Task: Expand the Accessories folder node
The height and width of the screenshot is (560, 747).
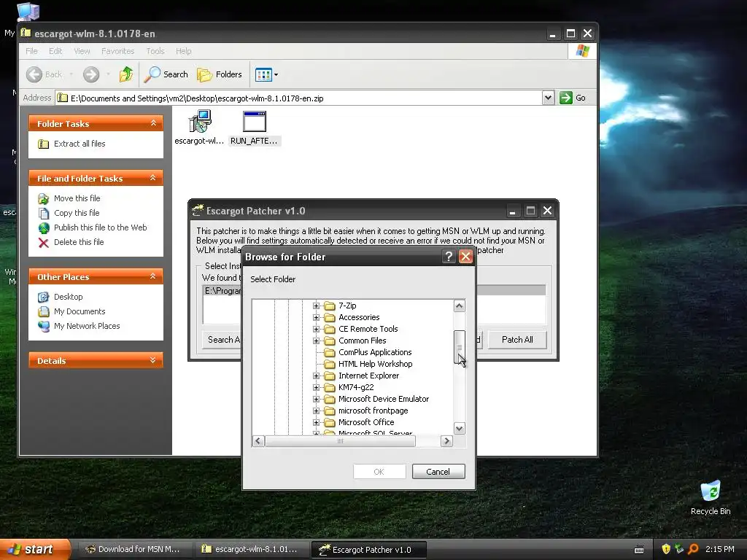Action: [316, 318]
